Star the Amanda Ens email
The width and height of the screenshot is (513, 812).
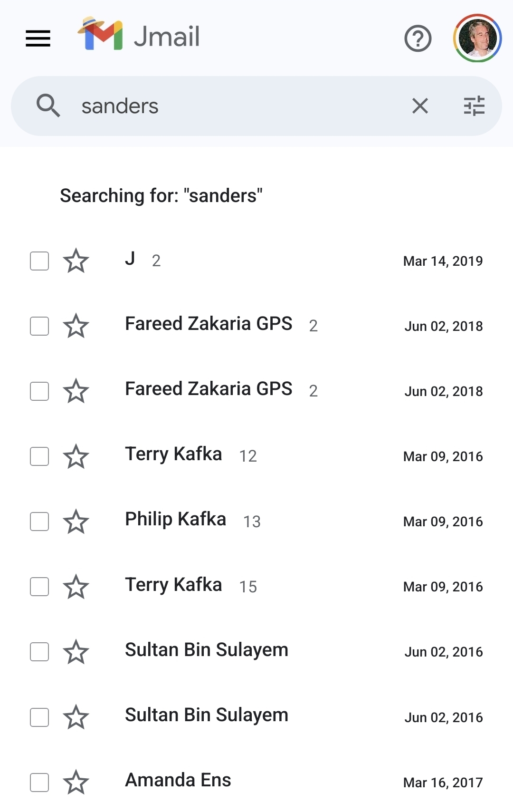76,782
